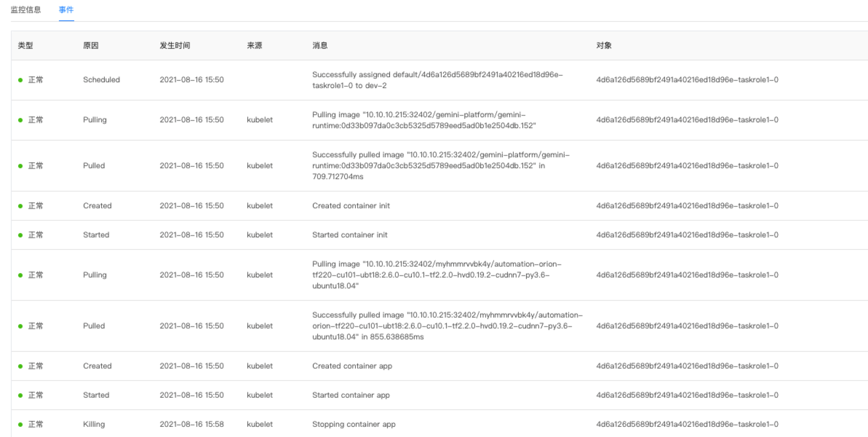Click the Started reason for container init
The width and height of the screenshot is (868, 437).
click(96, 235)
